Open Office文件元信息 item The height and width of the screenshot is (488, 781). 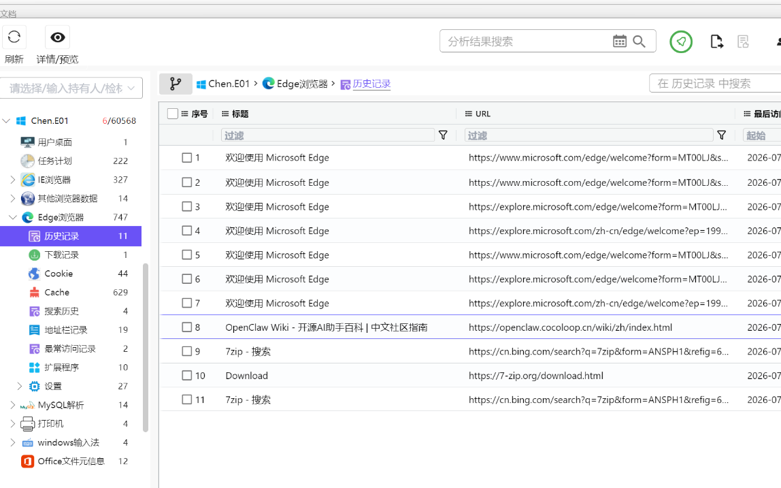[71, 462]
